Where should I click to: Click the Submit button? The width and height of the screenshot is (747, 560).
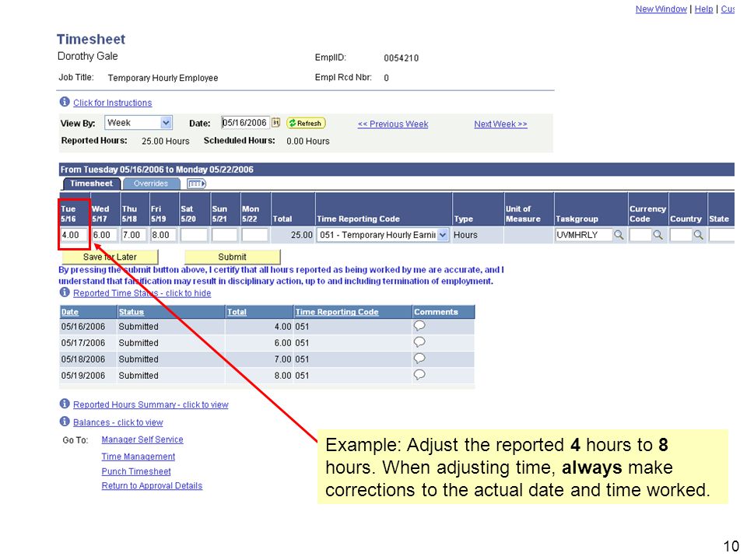pos(232,257)
